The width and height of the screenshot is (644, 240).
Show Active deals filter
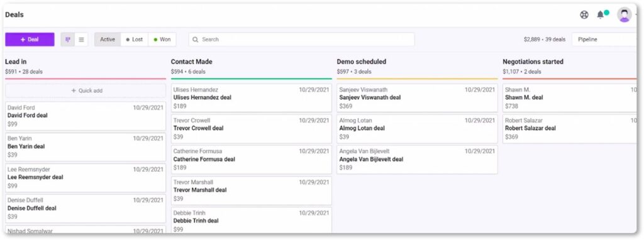[x=108, y=40]
